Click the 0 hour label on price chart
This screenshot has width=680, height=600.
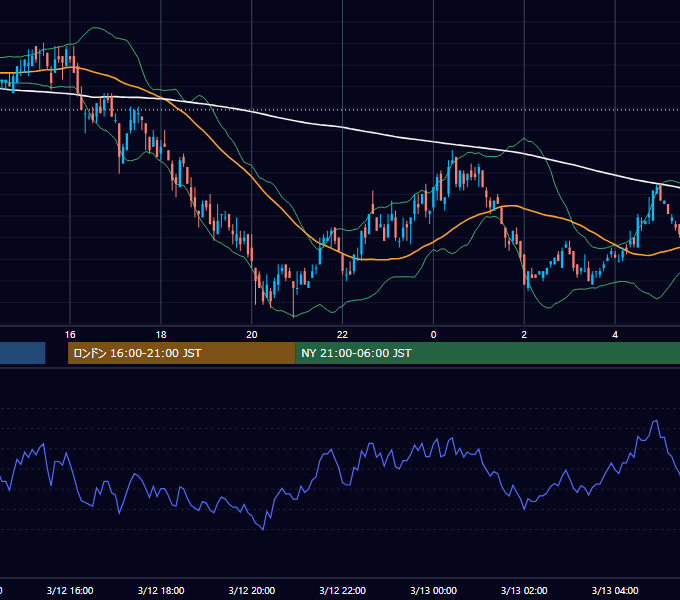tap(433, 335)
